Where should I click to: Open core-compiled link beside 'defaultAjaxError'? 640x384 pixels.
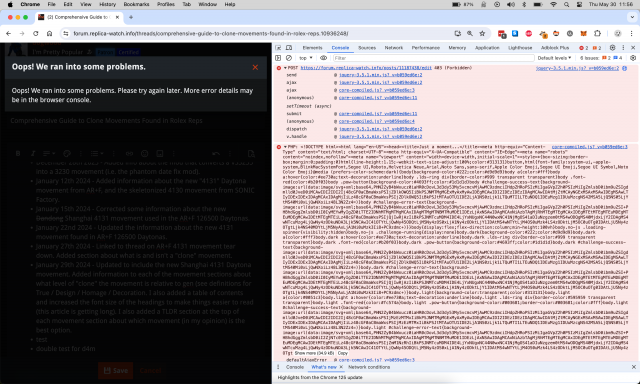(377, 360)
